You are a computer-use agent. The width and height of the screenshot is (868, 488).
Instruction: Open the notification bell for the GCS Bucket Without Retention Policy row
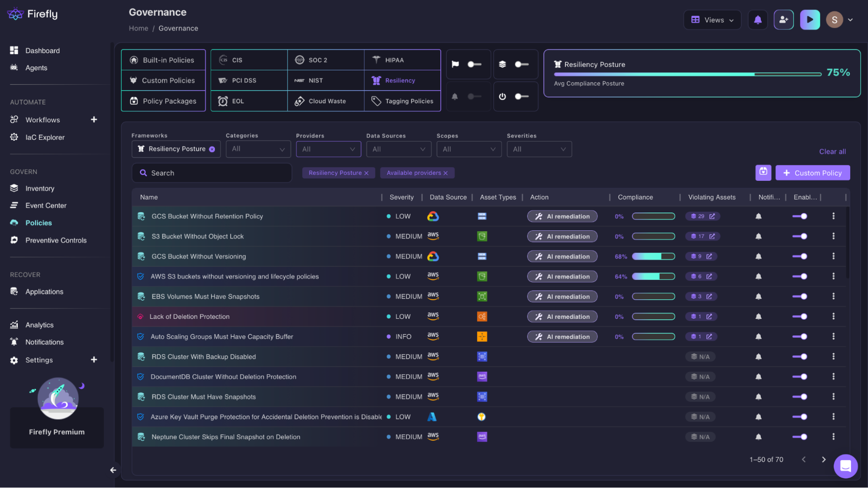[x=758, y=216]
